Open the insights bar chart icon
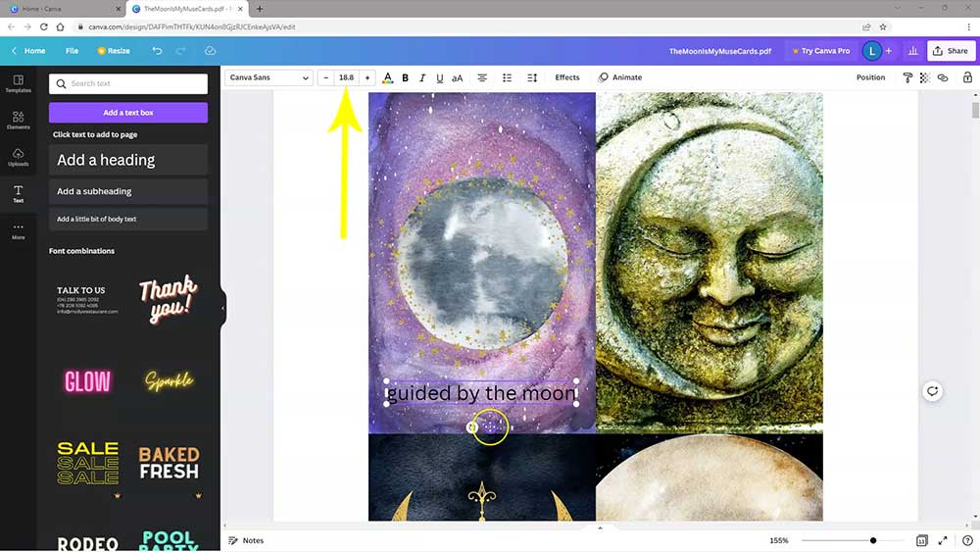Viewport: 980px width, 552px height. (x=912, y=51)
